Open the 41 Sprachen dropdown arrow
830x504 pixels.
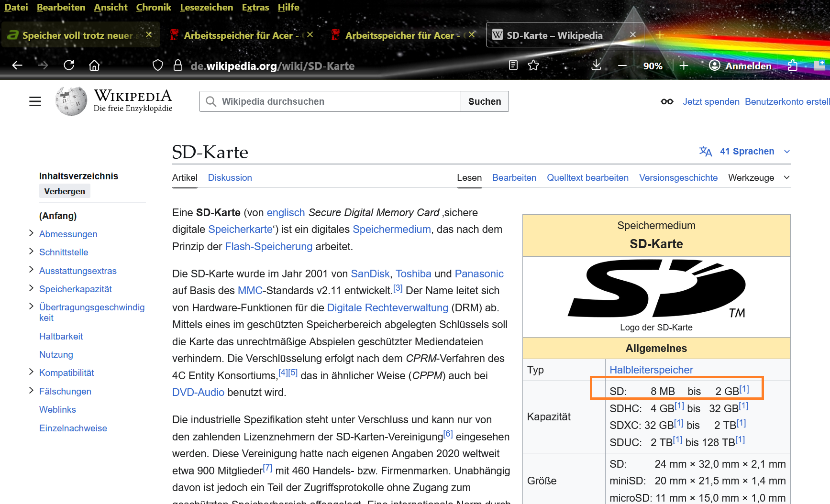coord(787,152)
